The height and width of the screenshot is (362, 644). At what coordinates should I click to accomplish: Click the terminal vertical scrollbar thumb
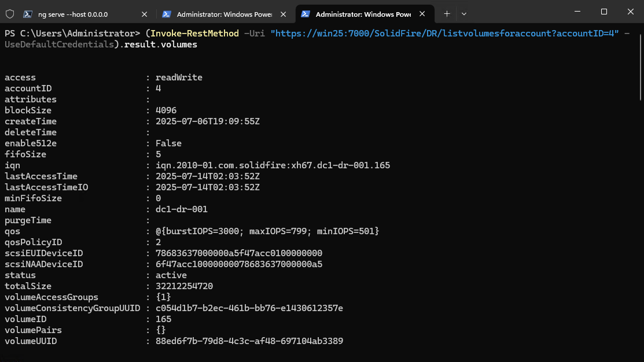(x=641, y=67)
